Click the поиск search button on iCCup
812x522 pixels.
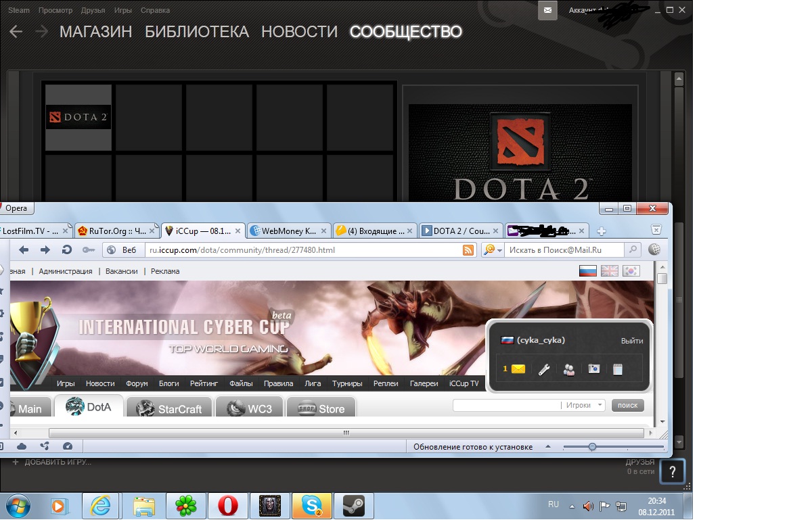[628, 405]
